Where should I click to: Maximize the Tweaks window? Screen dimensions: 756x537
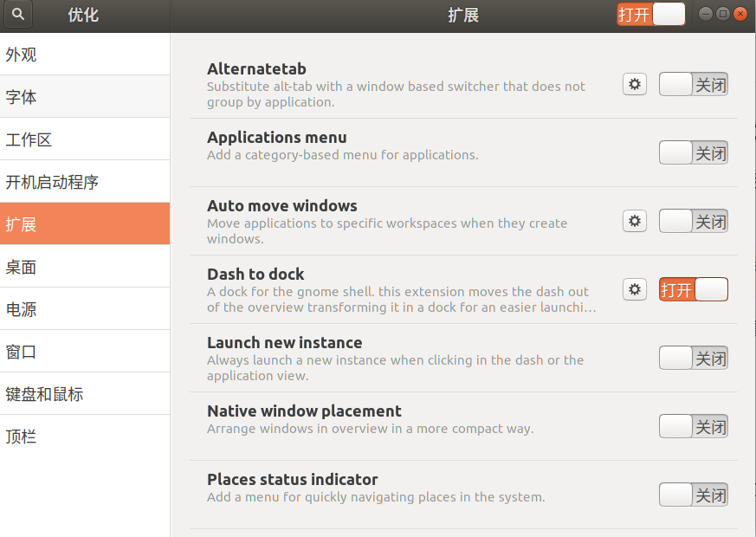723,14
